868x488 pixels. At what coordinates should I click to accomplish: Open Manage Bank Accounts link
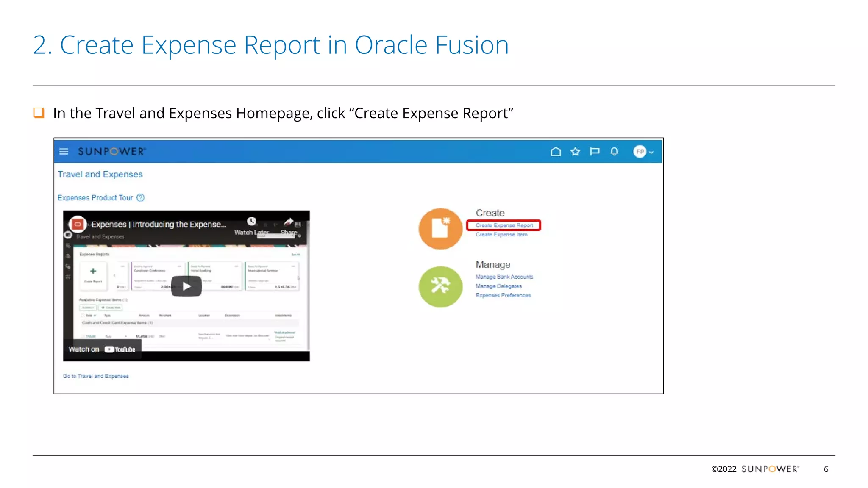pos(504,277)
